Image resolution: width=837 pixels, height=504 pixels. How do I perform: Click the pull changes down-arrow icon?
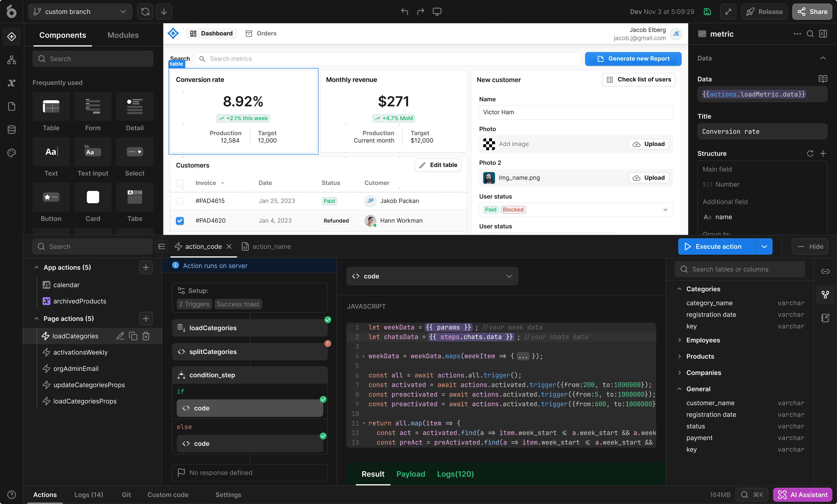click(164, 12)
